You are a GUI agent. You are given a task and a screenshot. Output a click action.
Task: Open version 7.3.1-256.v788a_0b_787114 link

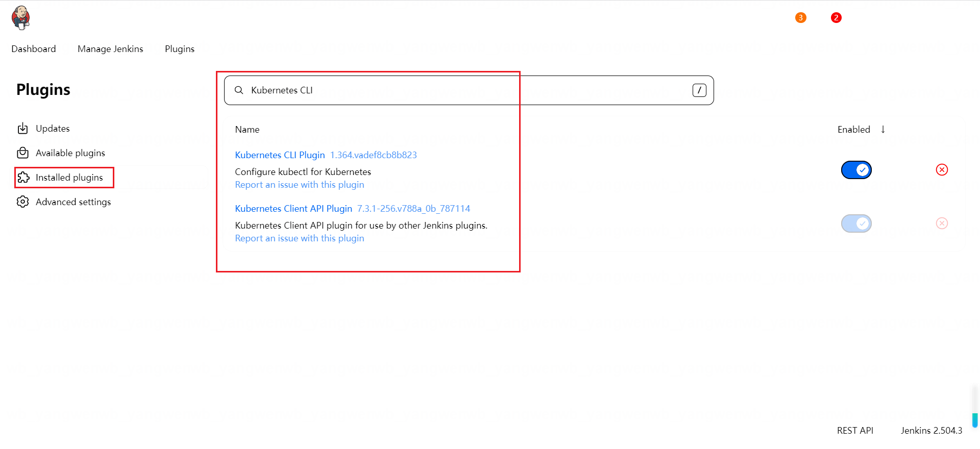tap(413, 209)
